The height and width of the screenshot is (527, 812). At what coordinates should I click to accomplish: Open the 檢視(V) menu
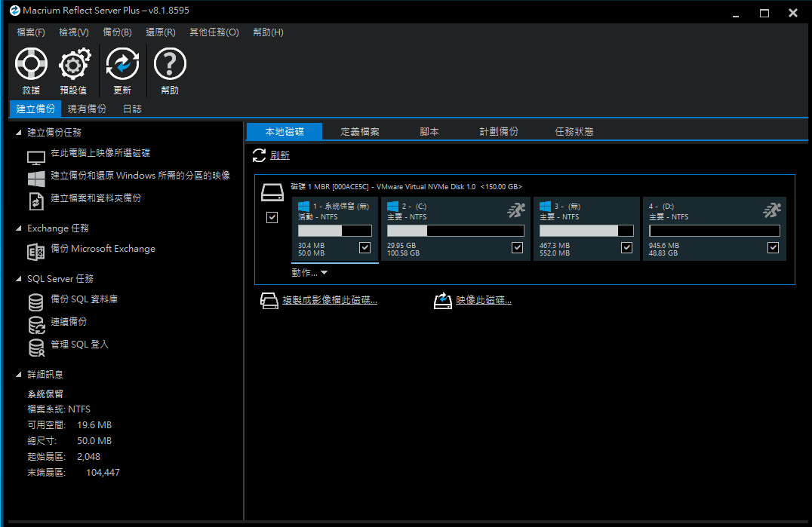pyautogui.click(x=73, y=32)
